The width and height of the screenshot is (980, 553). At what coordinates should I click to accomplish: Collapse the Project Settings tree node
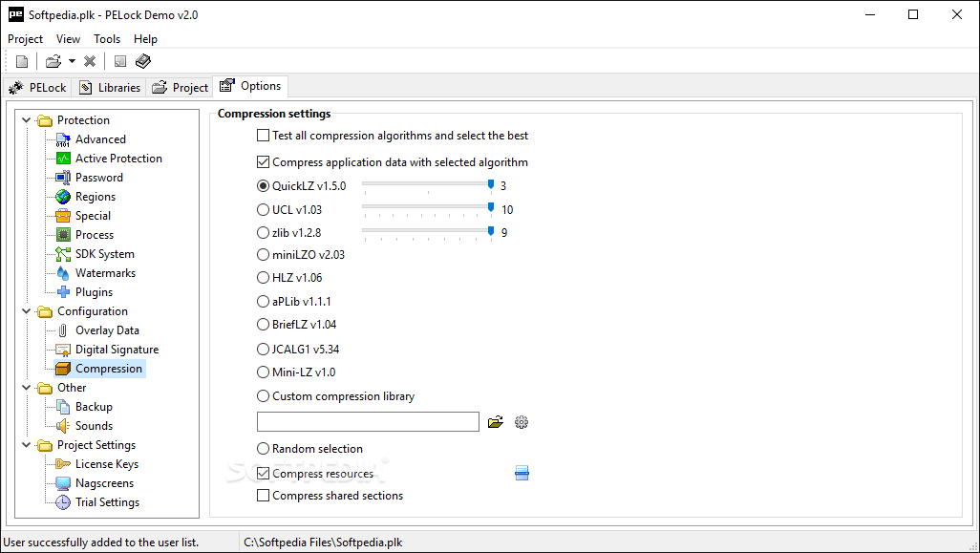coord(26,445)
